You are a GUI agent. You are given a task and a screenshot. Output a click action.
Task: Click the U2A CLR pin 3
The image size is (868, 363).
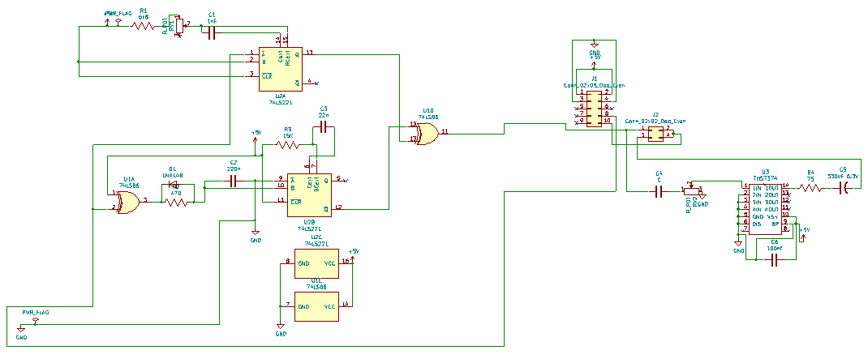point(253,76)
